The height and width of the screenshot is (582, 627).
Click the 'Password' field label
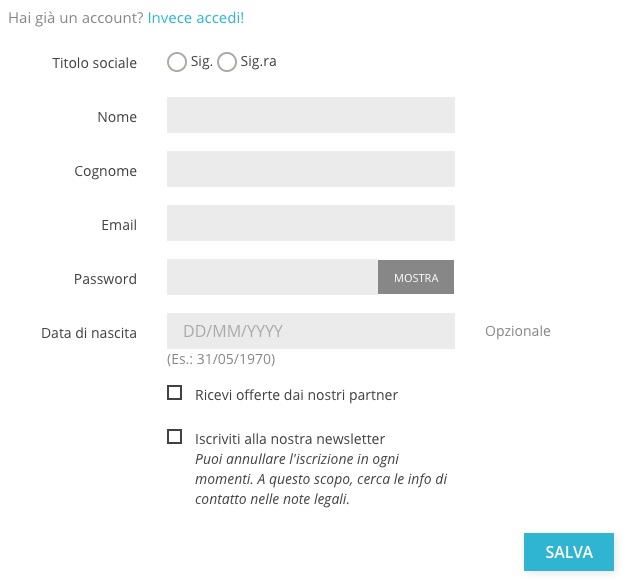tap(105, 279)
